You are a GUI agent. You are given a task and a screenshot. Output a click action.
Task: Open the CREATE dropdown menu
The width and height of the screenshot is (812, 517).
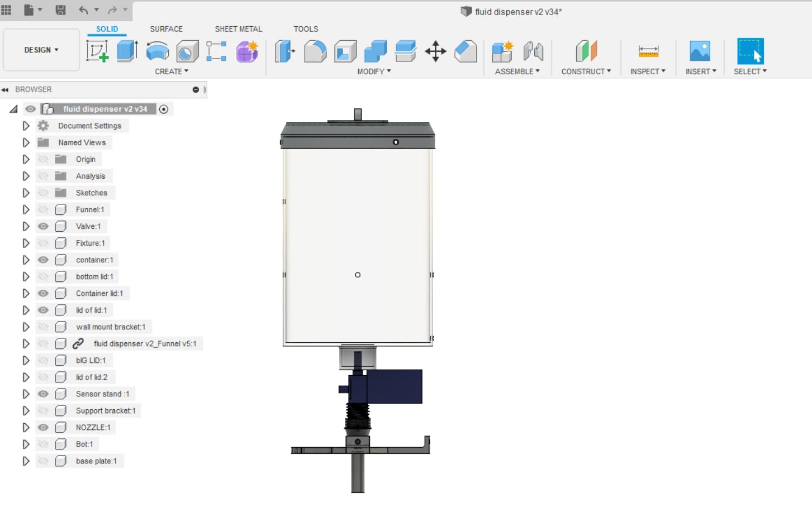[172, 71]
